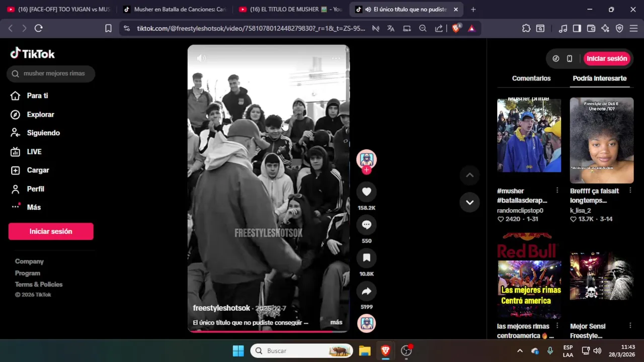Switch to the Comentarios tab
The height and width of the screenshot is (362, 644).
(531, 78)
